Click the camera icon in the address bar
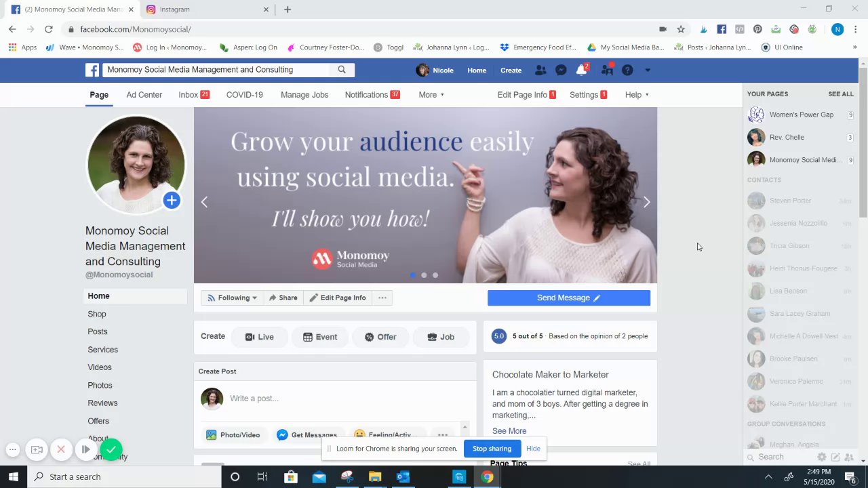The height and width of the screenshot is (488, 868). click(663, 29)
